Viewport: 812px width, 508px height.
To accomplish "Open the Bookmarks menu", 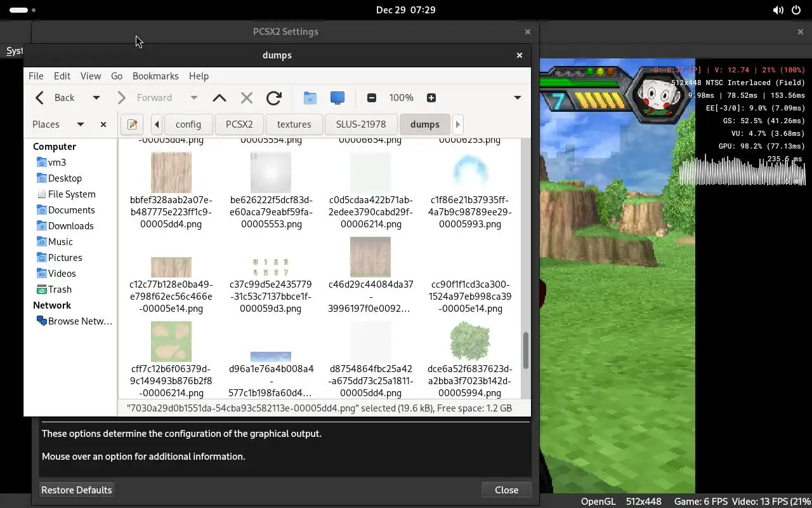I will [x=155, y=76].
